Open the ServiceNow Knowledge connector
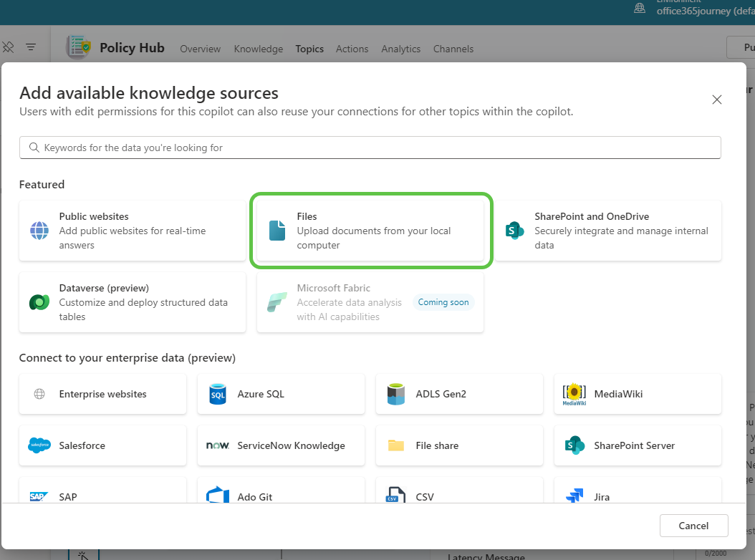755x560 pixels. 217,445
